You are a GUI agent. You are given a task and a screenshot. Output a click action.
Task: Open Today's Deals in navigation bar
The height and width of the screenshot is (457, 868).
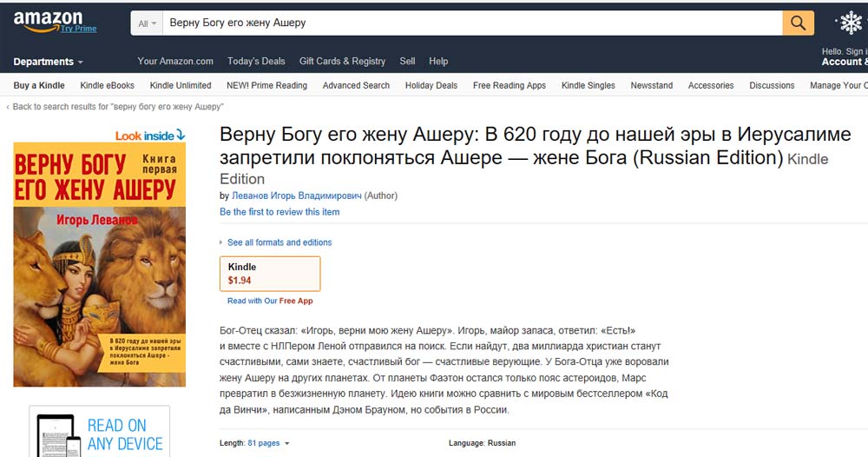[x=256, y=62]
